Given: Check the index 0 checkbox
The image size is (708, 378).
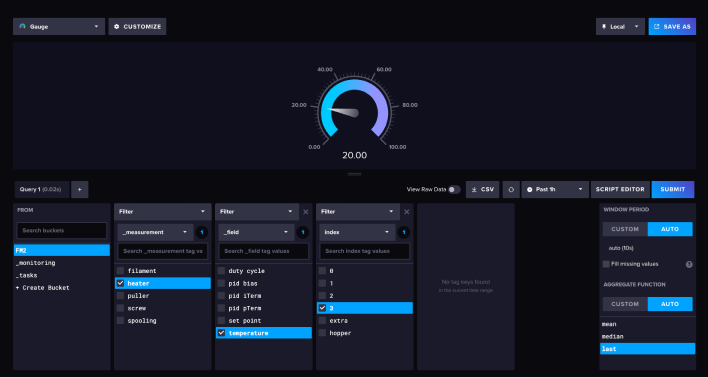Looking at the screenshot, I should 322,271.
